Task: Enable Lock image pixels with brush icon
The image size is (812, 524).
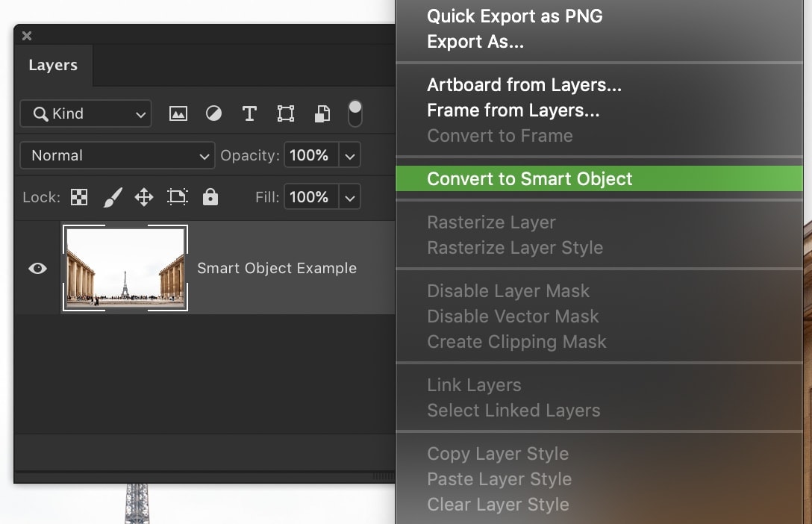Action: (111, 196)
